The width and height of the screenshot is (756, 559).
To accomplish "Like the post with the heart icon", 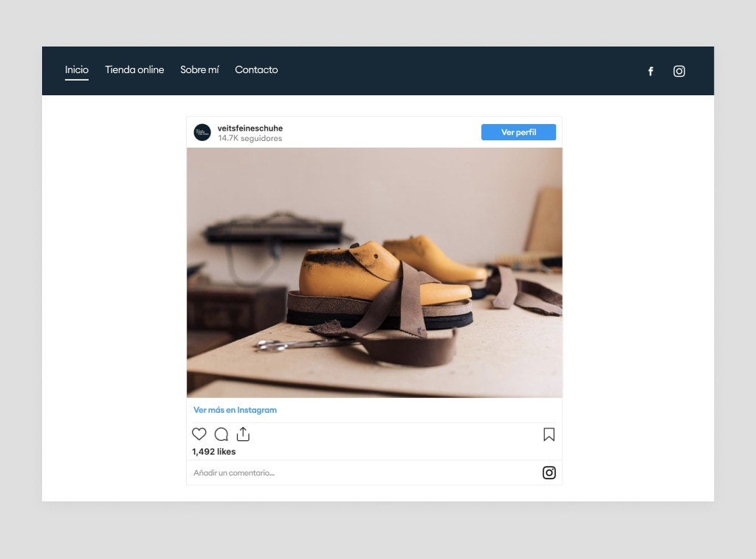I will point(199,434).
